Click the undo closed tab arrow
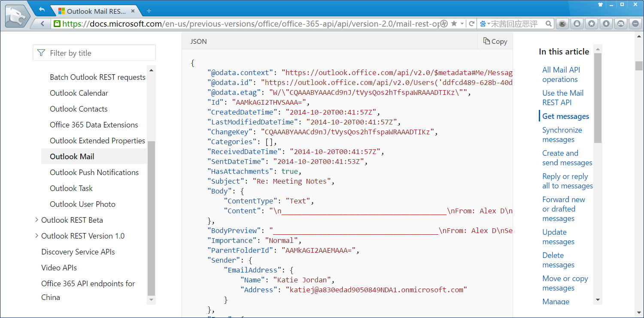644x318 pixels. (x=42, y=9)
